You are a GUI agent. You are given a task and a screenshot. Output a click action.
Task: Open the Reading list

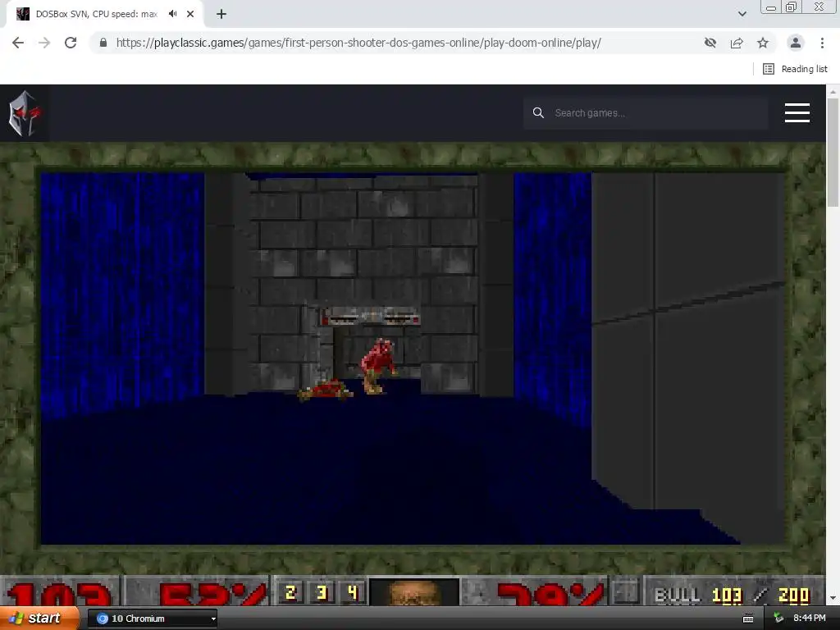(795, 69)
